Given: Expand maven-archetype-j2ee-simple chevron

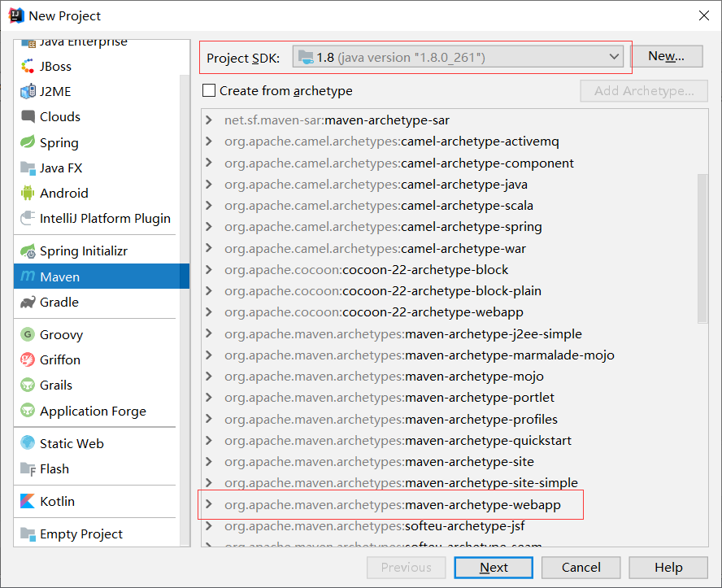Looking at the screenshot, I should (209, 333).
